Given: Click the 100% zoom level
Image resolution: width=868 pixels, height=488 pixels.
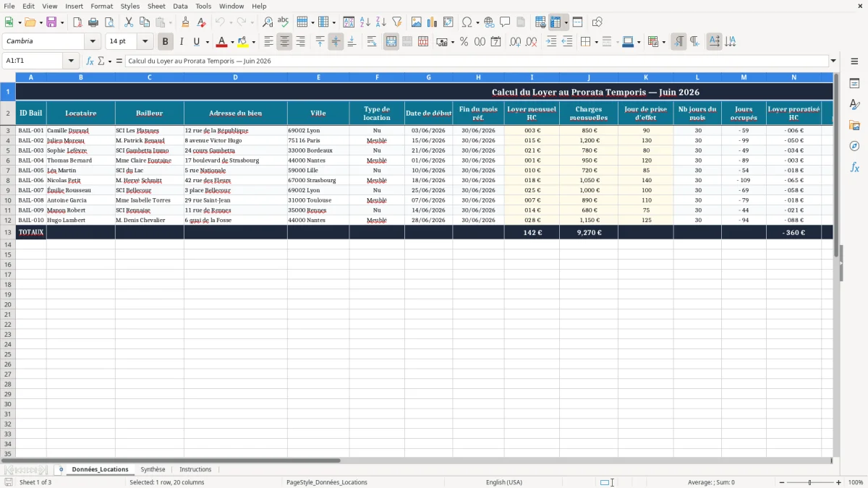Looking at the screenshot, I should (x=856, y=482).
